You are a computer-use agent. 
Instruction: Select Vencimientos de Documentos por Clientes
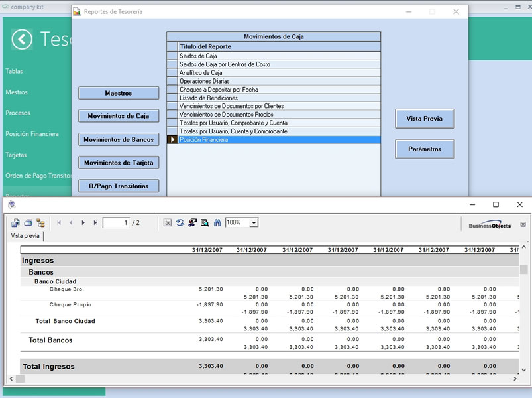[x=280, y=106]
